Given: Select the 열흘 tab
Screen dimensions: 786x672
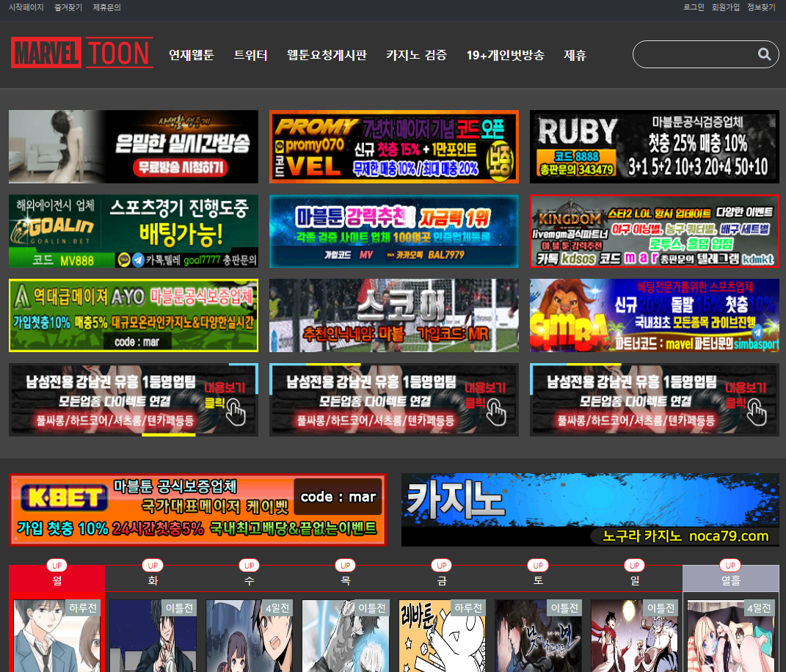Looking at the screenshot, I should point(730,580).
